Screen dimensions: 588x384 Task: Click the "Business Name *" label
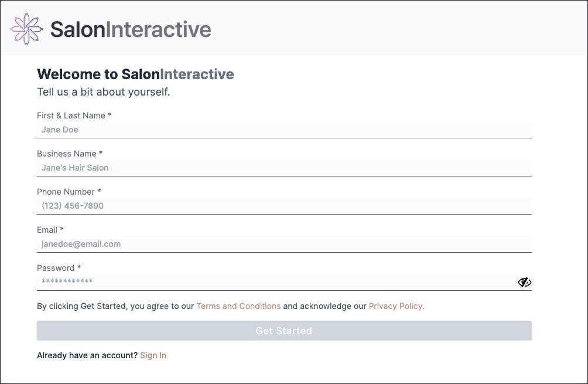[x=70, y=154]
